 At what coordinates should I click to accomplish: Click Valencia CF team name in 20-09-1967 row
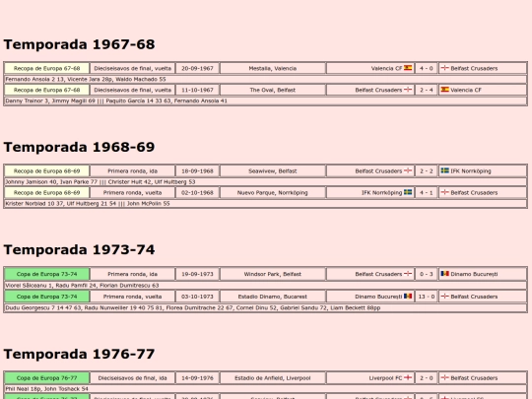tap(386, 68)
